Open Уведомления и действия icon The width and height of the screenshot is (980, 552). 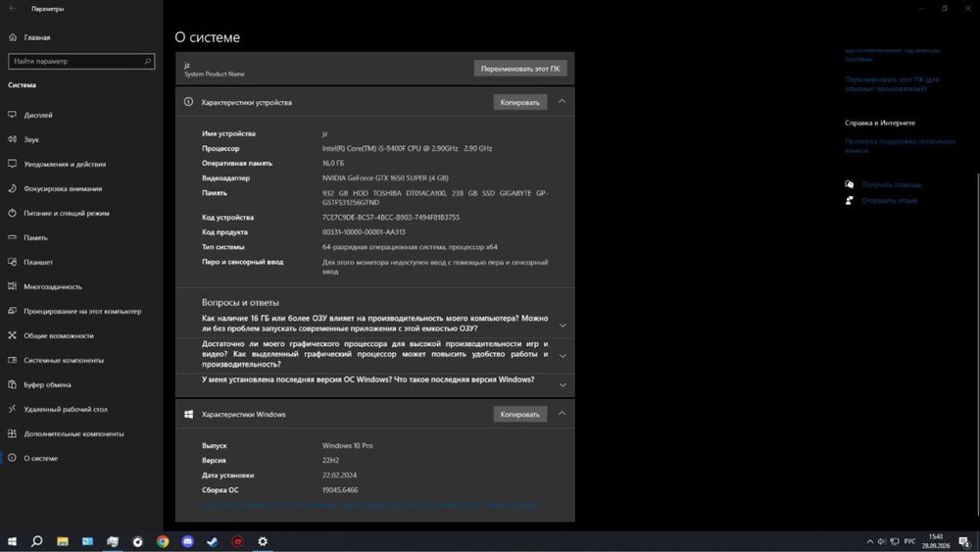pos(13,164)
